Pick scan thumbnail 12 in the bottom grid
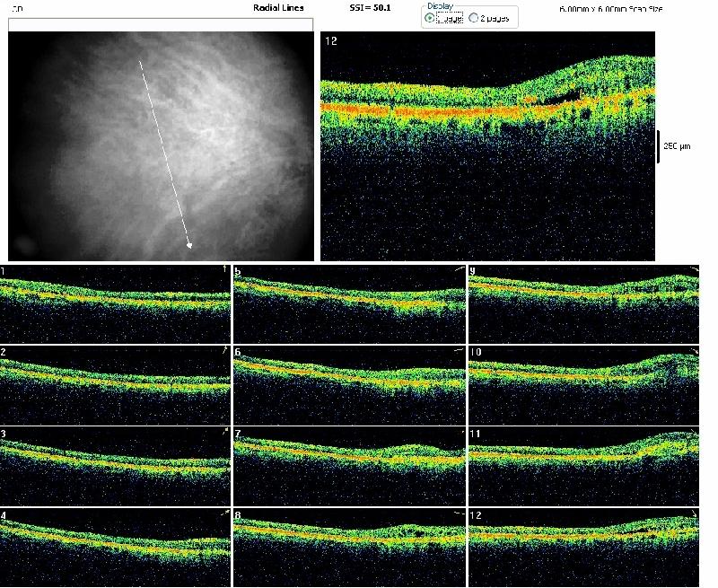718x588 pixels. click(x=583, y=546)
